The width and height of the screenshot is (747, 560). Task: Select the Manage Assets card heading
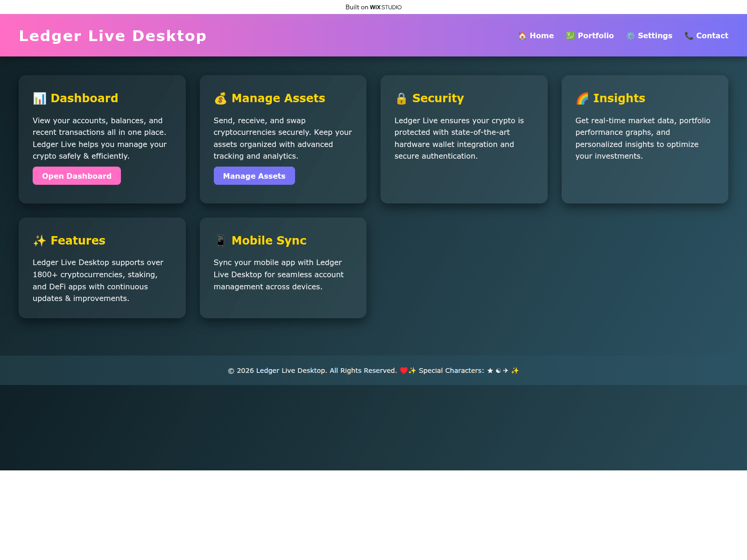270,98
